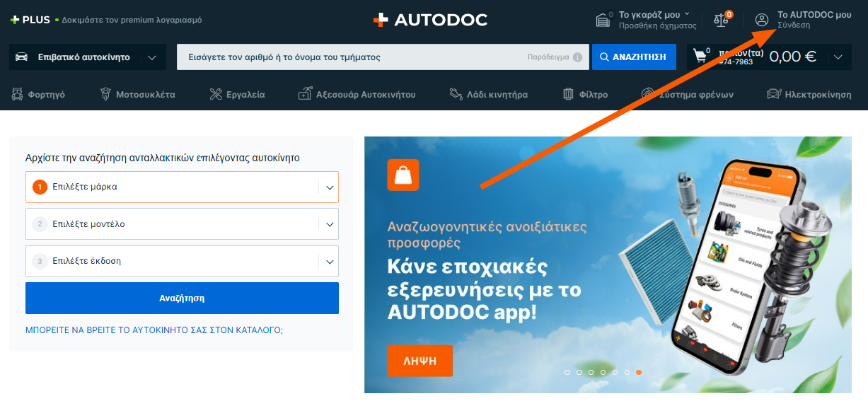Click the PLUS premium account badge
Image resolution: width=868 pixels, height=413 pixels.
pyautogui.click(x=30, y=20)
